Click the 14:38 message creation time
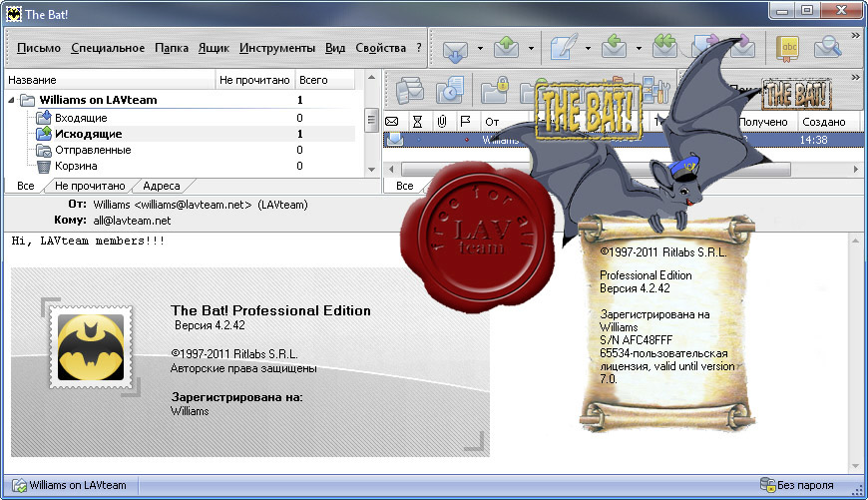 [814, 140]
